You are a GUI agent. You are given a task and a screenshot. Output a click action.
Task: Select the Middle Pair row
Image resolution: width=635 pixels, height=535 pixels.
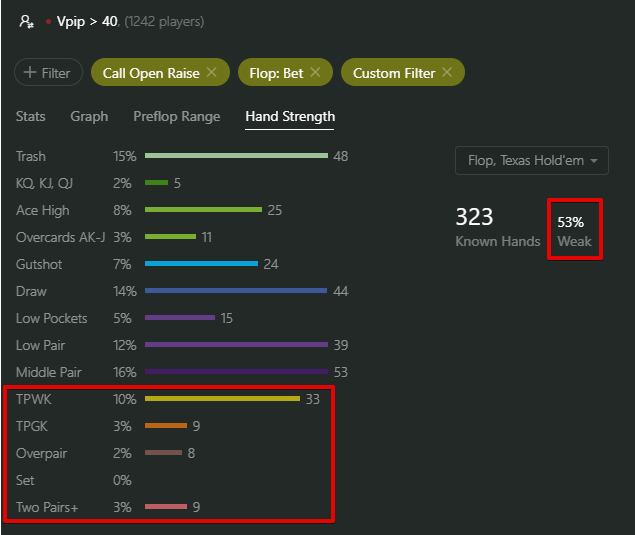pyautogui.click(x=182, y=372)
